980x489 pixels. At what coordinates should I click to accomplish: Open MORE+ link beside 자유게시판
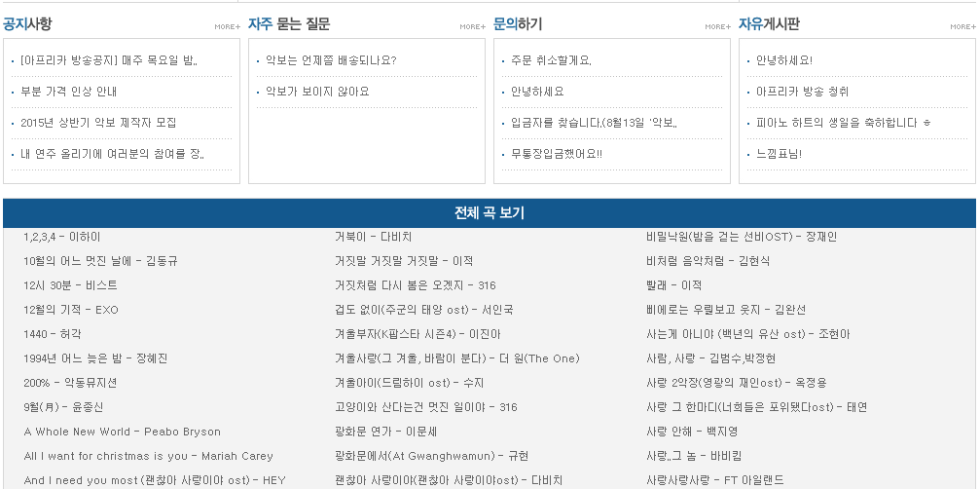pyautogui.click(x=963, y=27)
